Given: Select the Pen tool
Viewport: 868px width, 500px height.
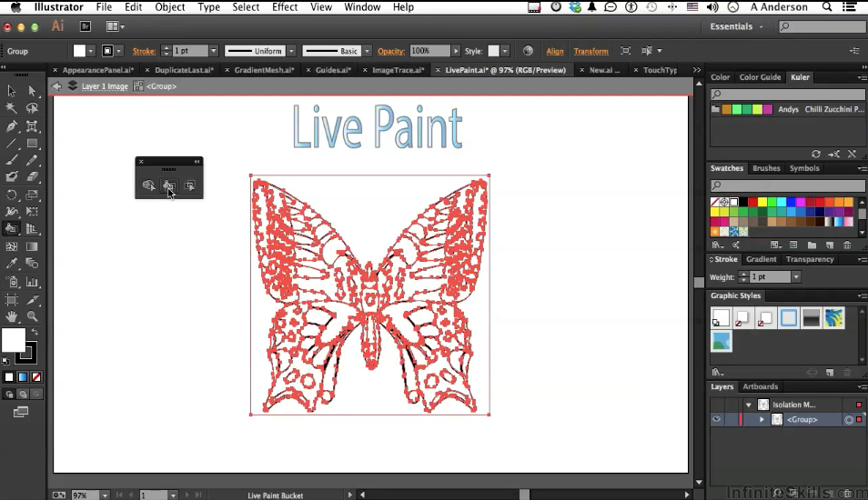Looking at the screenshot, I should pyautogui.click(x=12, y=126).
